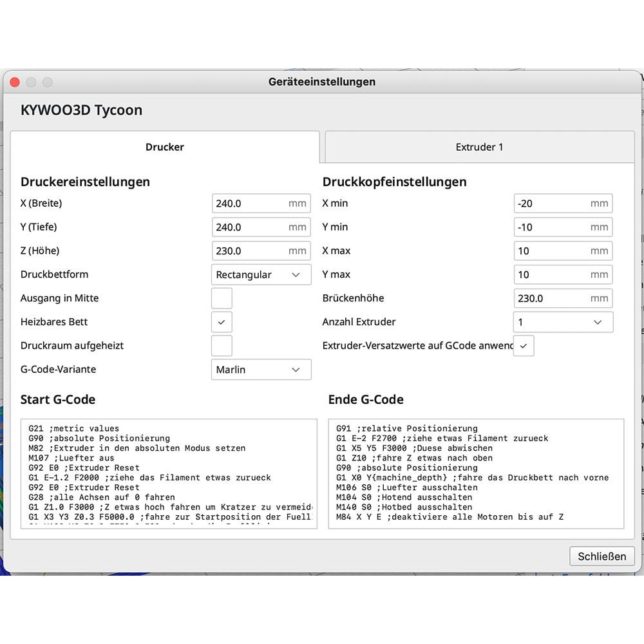Click the 'G1 Z10 ;fahre Z etwas nach oben' line
Screen dimensions: 644x644
pyautogui.click(x=414, y=458)
